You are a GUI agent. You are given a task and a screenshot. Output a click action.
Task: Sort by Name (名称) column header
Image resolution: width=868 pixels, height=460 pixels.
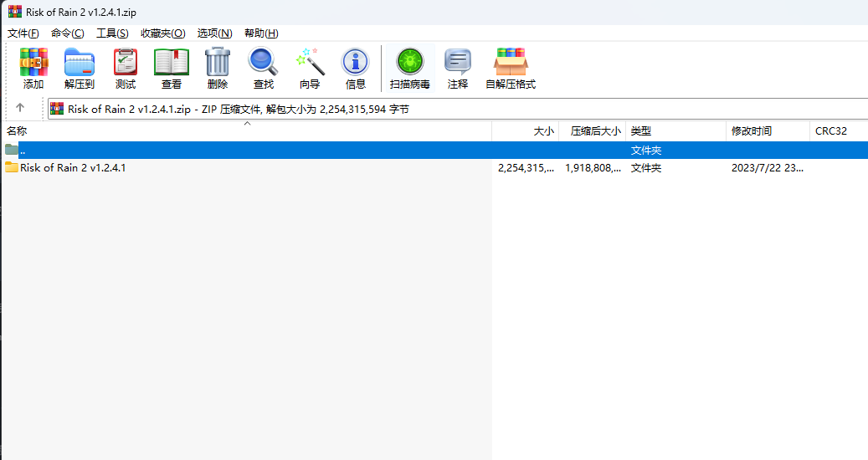coord(17,131)
